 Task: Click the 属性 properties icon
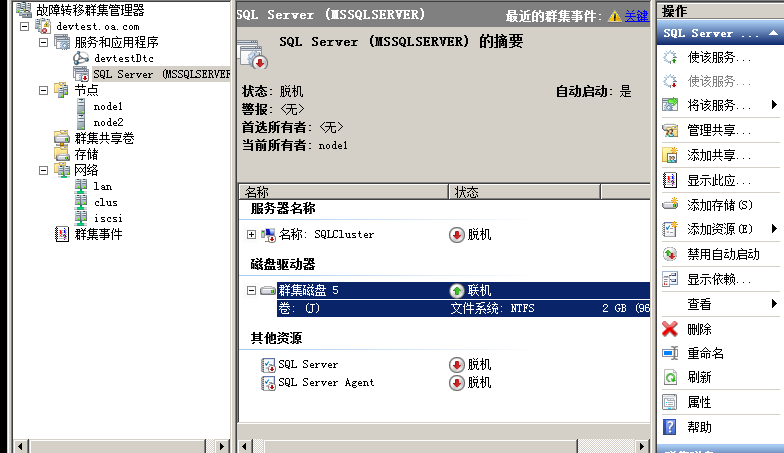[x=670, y=402]
